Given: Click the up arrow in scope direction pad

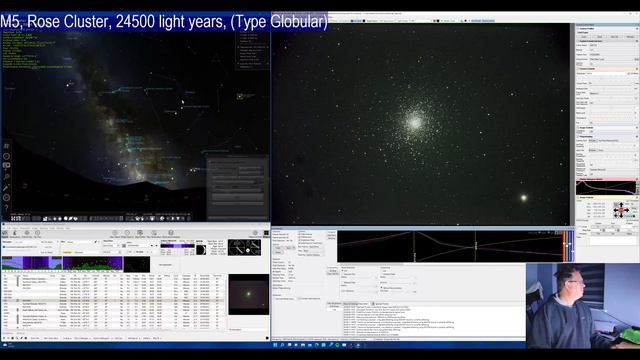Looking at the screenshot, I should point(621,204).
